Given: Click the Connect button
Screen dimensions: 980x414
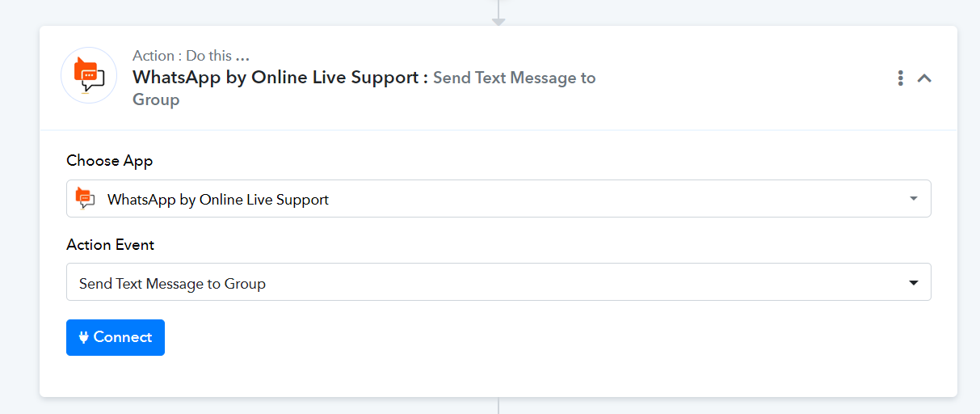Looking at the screenshot, I should [116, 337].
